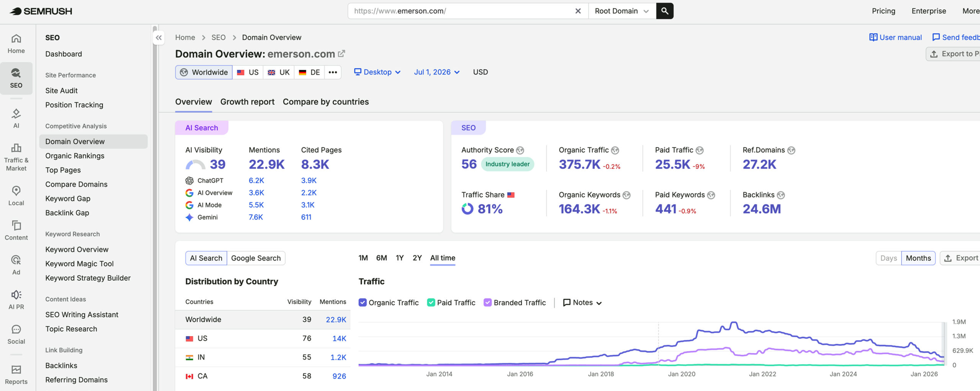This screenshot has height=391, width=980.
Task: Open emerson.com external link icon
Action: 341,54
